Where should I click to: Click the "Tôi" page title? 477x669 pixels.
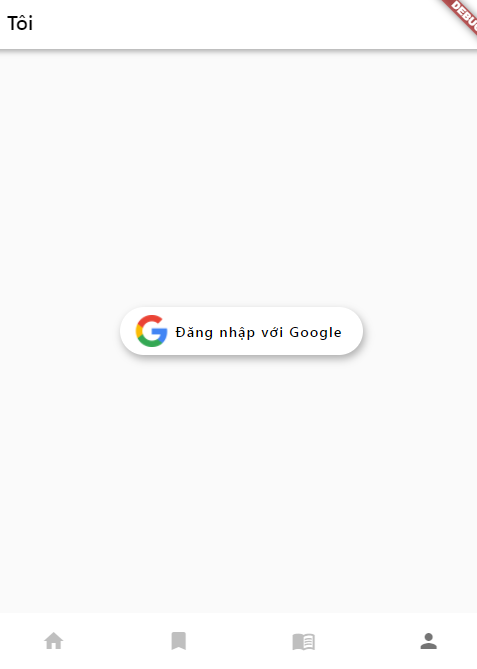pyautogui.click(x=20, y=23)
